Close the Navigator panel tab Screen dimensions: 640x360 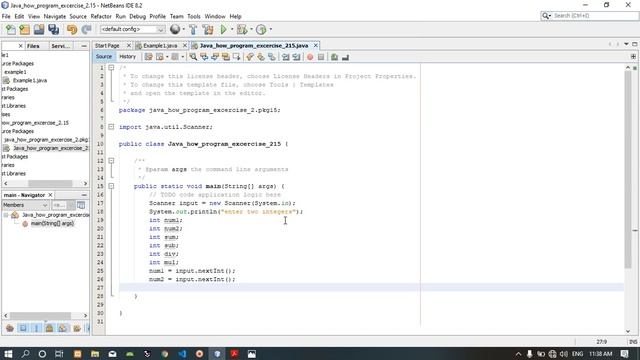coord(51,195)
